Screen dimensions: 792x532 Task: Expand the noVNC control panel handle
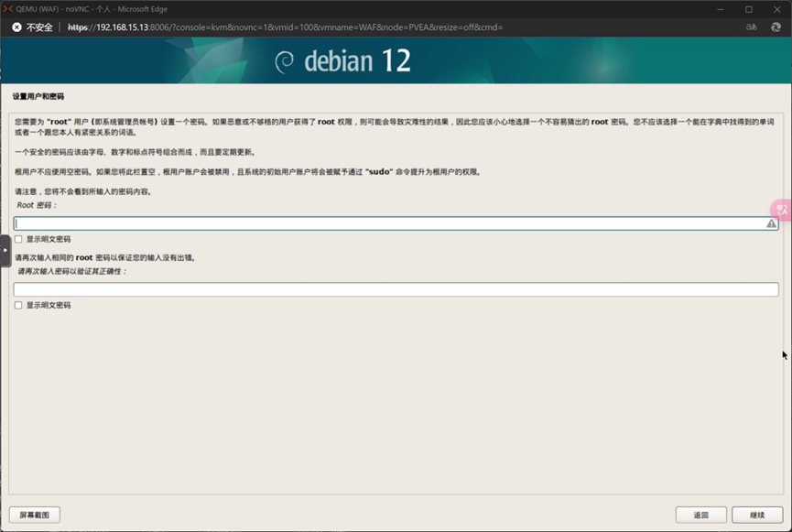tap(5, 250)
